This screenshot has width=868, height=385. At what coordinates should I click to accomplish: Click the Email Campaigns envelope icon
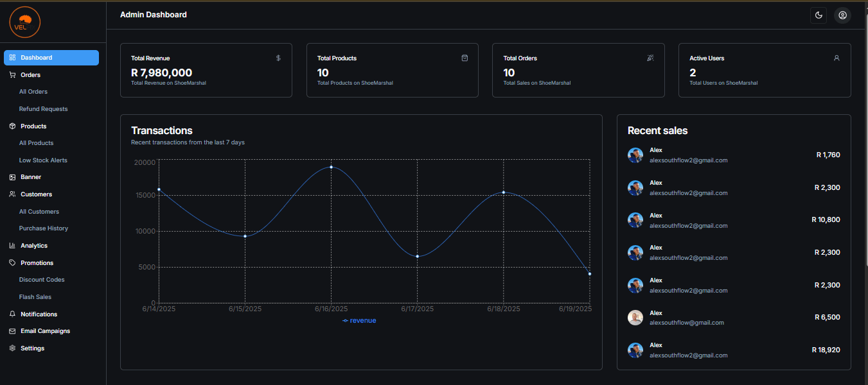[12, 330]
